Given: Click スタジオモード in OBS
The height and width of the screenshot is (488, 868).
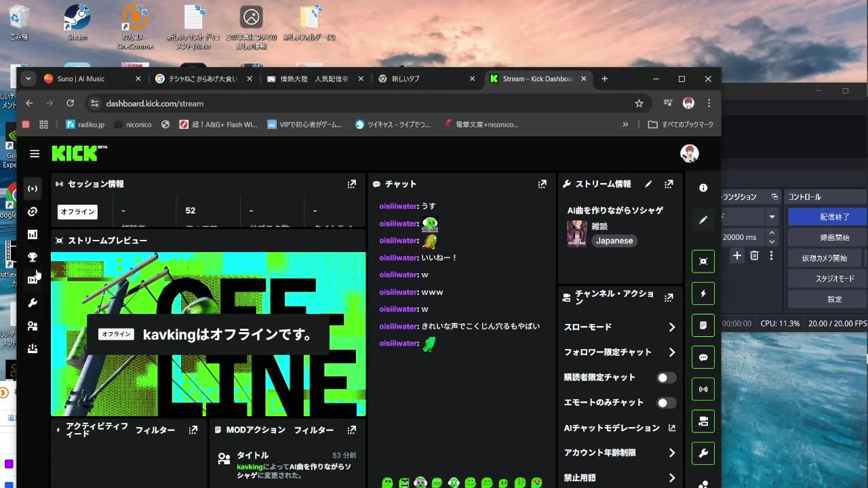Looking at the screenshot, I should (x=827, y=278).
